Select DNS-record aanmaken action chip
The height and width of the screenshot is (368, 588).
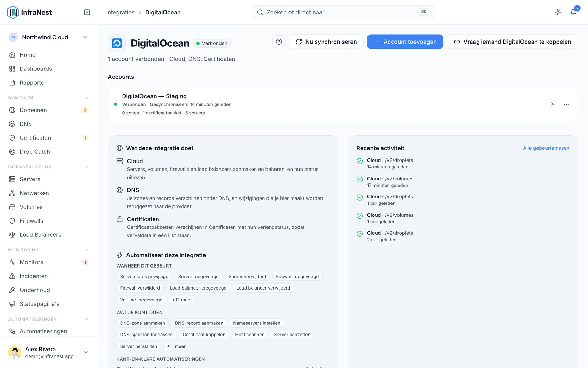pos(199,323)
